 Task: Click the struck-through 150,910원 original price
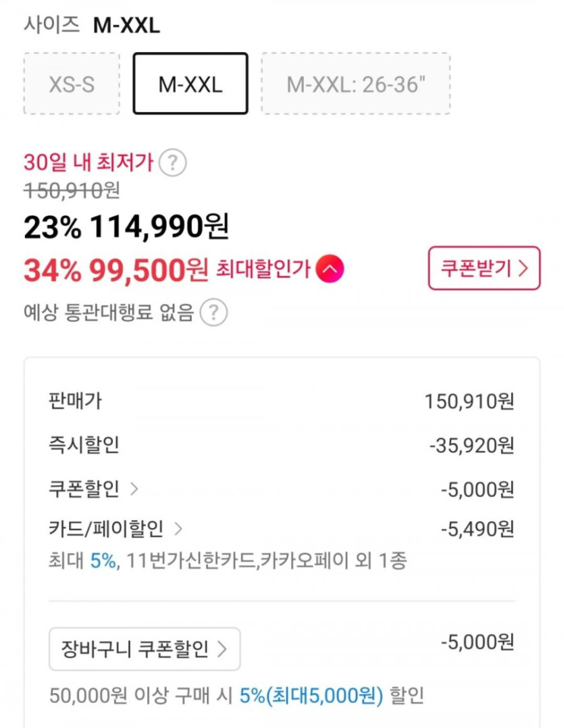point(72,191)
